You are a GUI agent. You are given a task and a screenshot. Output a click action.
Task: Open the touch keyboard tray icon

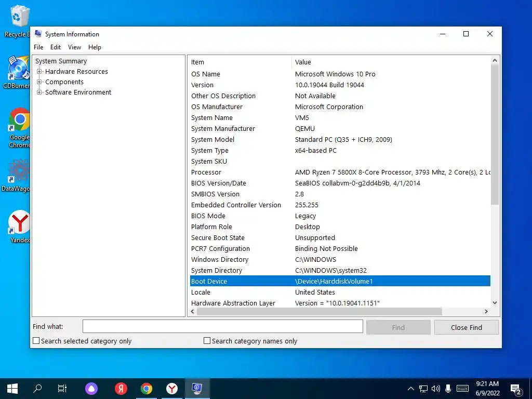(x=462, y=389)
